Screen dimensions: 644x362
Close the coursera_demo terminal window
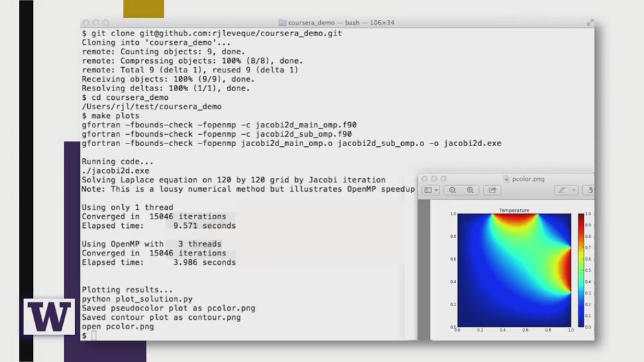point(86,23)
